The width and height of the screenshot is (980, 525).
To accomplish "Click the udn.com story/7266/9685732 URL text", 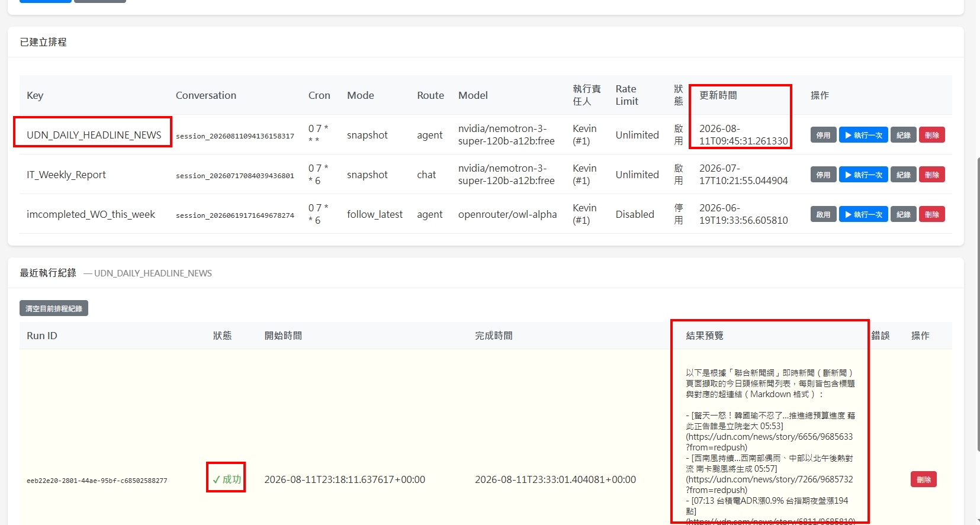I will (x=769, y=485).
